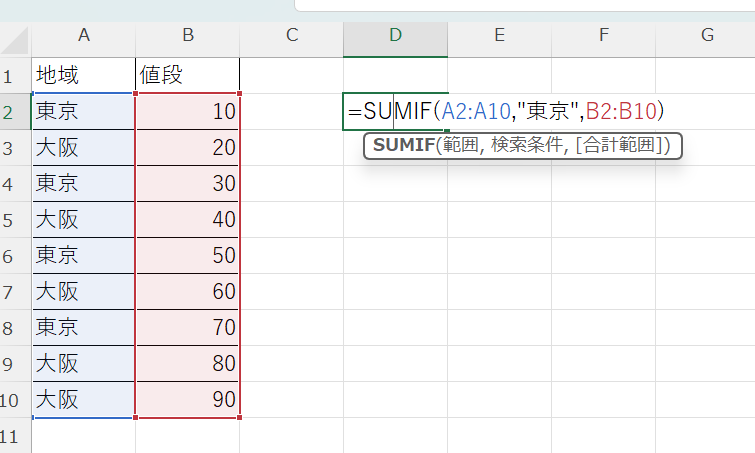Open SUMIF function help from tooltip
The width and height of the screenshot is (755, 453).
pyautogui.click(x=402, y=146)
